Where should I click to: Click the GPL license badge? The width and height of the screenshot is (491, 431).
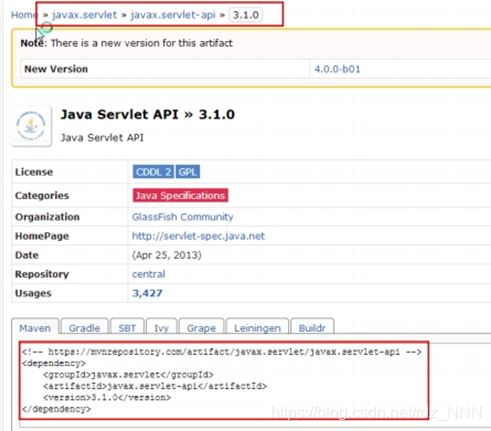187,172
